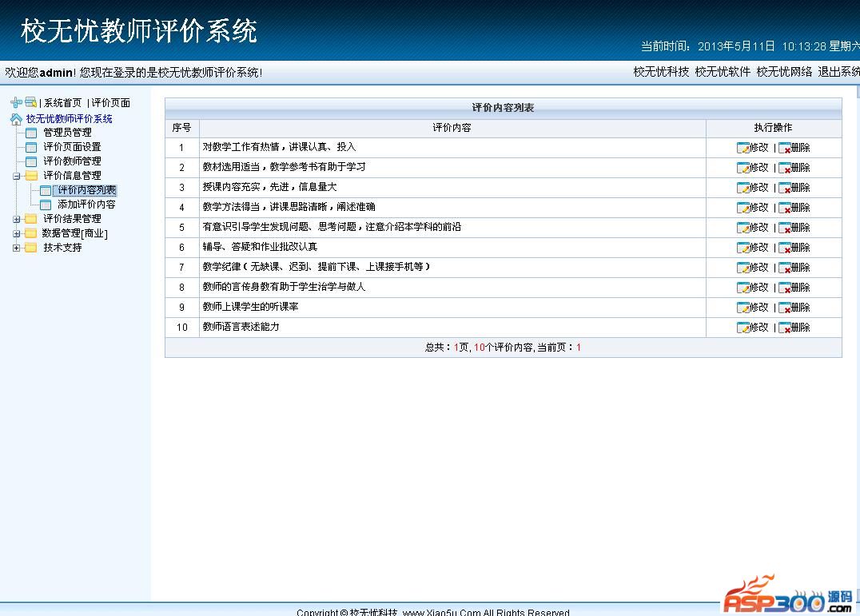Open the 校无忧科技 top link
Viewport: 860px width, 616px height.
661,72
